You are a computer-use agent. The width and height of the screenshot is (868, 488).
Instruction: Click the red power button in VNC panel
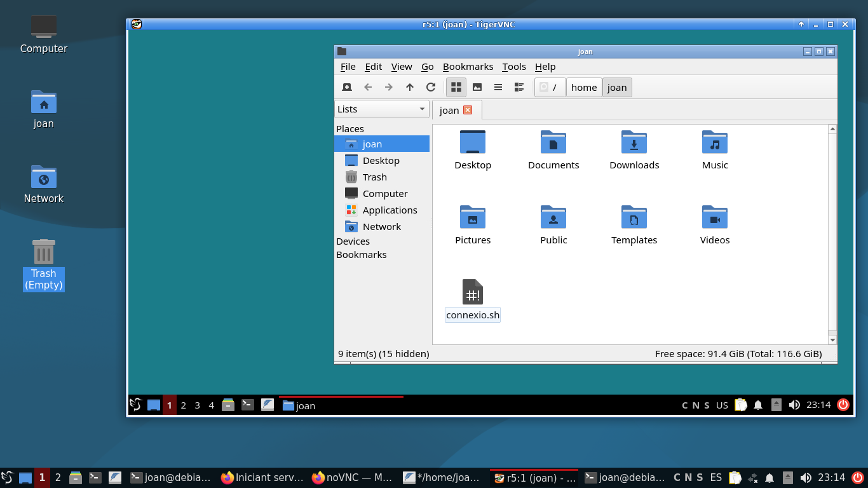(843, 405)
